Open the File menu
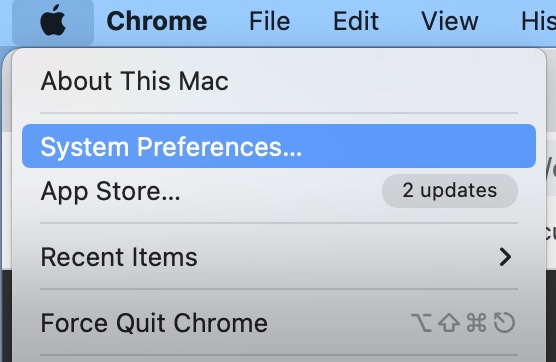 [x=269, y=21]
